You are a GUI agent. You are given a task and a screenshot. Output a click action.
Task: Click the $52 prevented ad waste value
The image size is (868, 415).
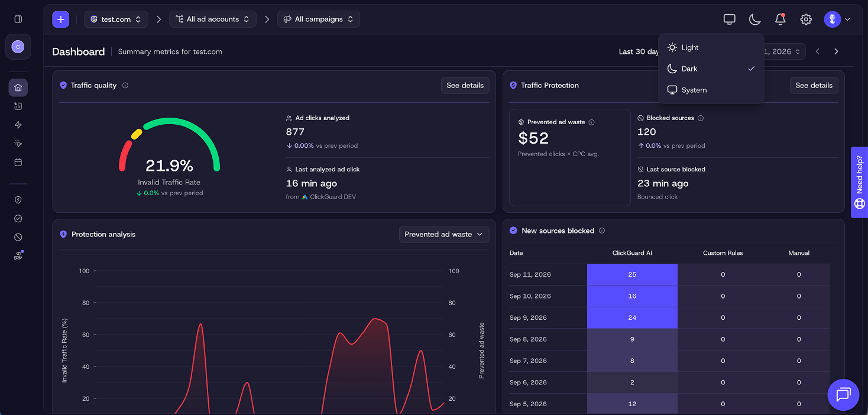coord(533,138)
